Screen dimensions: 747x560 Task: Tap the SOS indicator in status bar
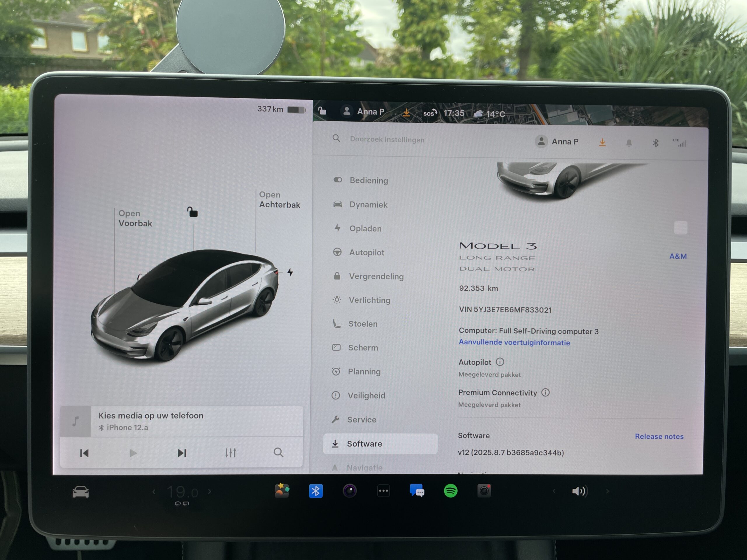pyautogui.click(x=430, y=113)
